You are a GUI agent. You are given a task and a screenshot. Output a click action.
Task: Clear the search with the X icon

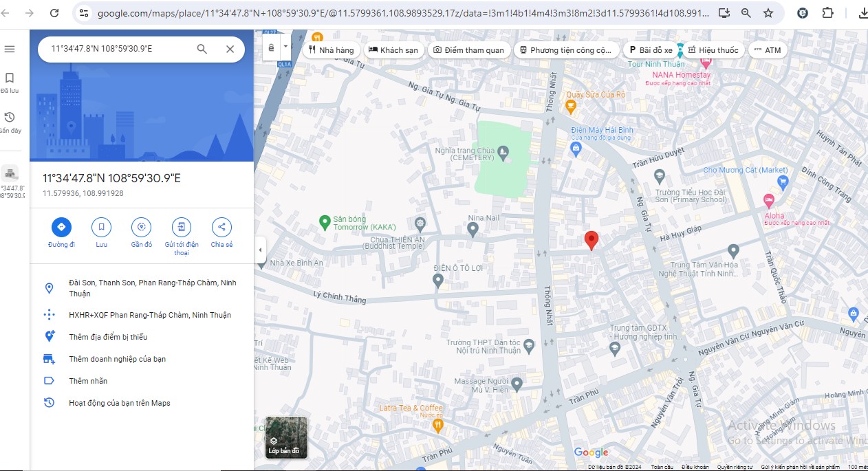tap(230, 49)
